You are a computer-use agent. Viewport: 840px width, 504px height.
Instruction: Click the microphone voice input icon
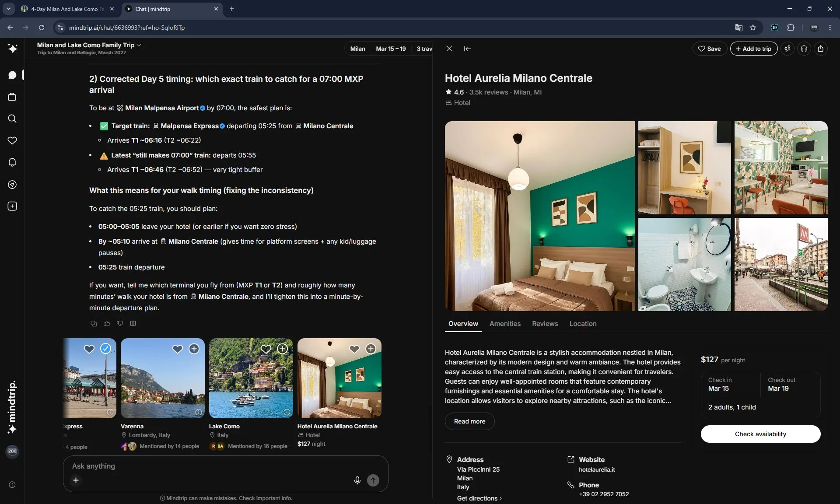(x=357, y=480)
